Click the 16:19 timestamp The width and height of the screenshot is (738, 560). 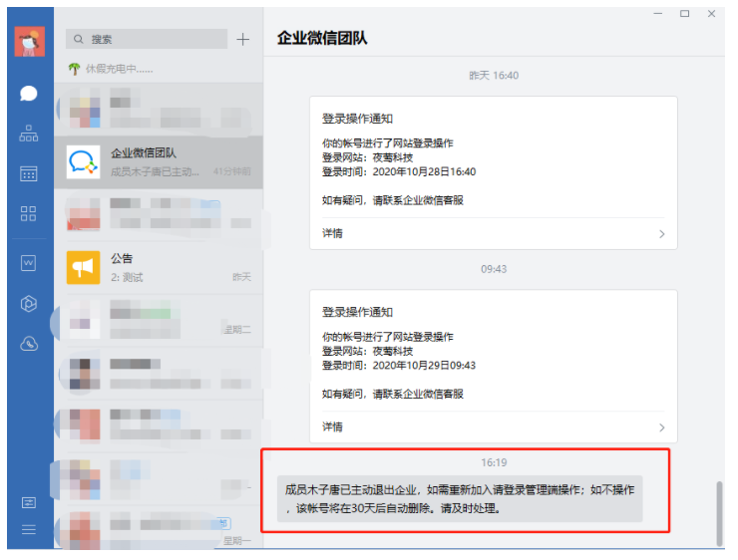click(494, 462)
